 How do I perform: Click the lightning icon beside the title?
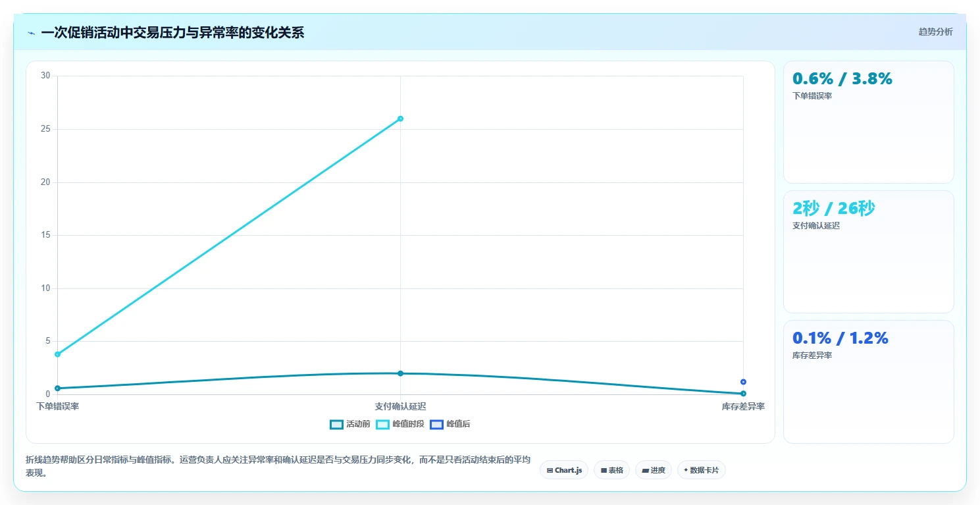coord(31,32)
